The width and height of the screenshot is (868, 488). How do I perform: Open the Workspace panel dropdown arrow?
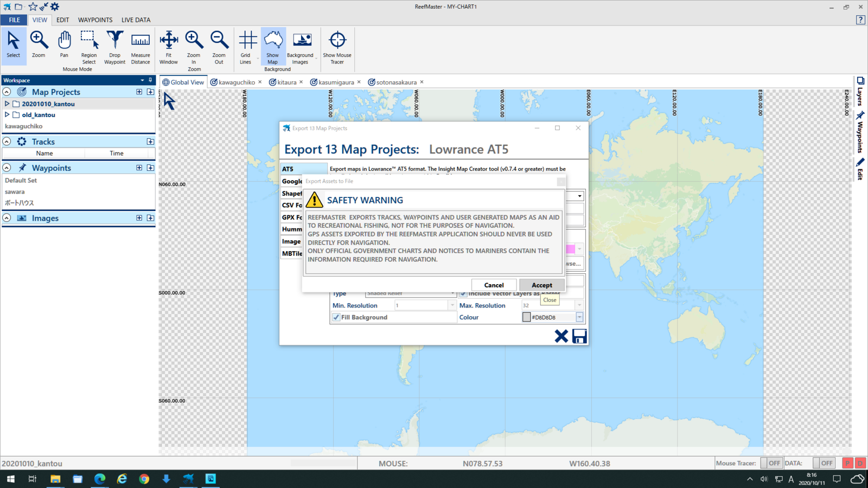pyautogui.click(x=142, y=80)
